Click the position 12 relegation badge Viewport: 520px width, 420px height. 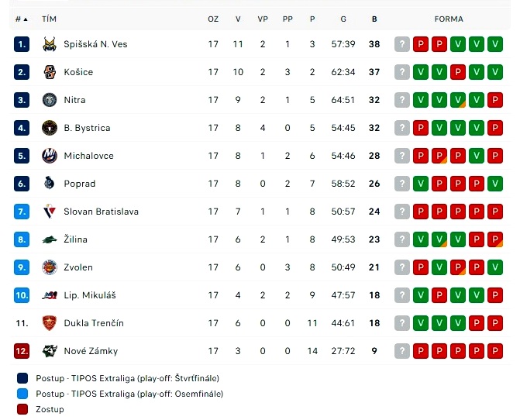(21, 351)
